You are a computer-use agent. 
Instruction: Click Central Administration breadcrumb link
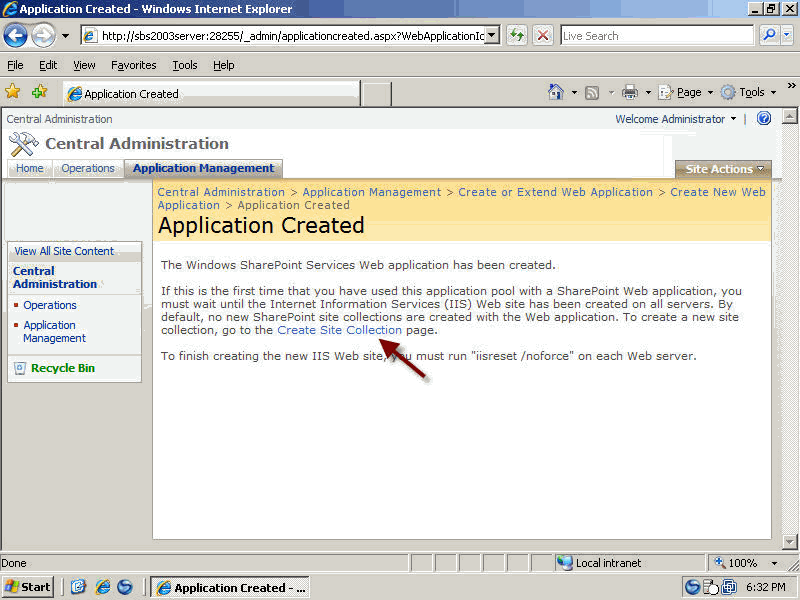tap(221, 192)
